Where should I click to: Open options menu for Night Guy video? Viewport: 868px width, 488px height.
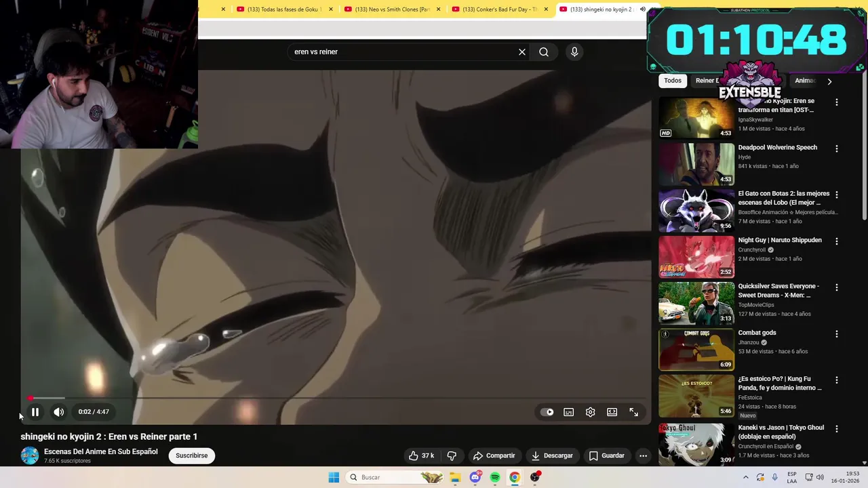pos(837,241)
